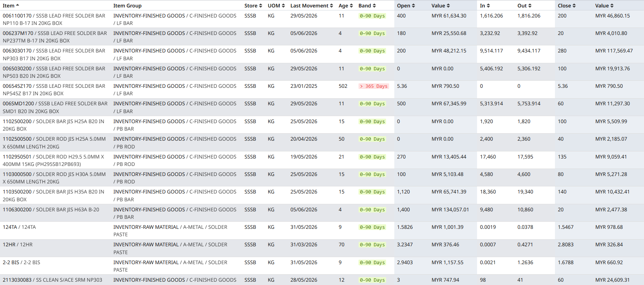Select item 1102950501 SOLDER ROD H29.5

click(x=54, y=160)
